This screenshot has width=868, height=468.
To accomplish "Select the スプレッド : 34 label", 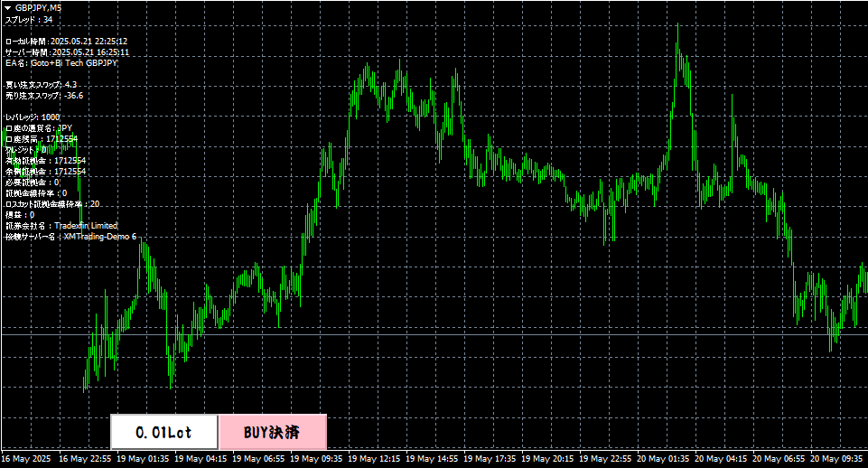I will pos(29,19).
